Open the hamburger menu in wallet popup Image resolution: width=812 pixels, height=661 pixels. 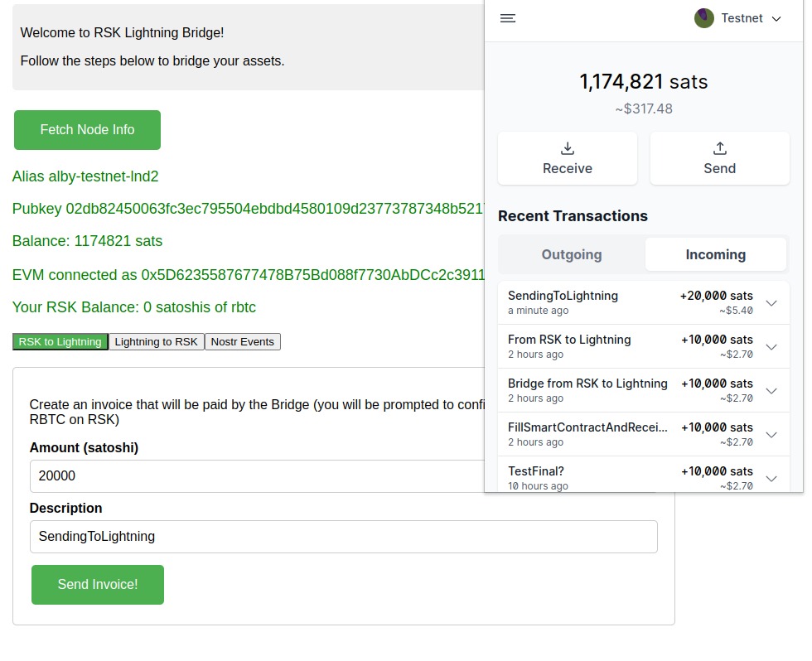(x=507, y=18)
